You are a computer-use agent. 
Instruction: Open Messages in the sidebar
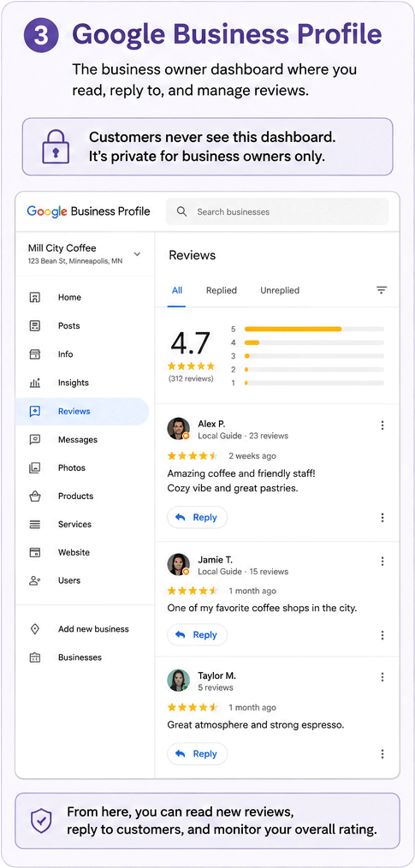[82, 439]
